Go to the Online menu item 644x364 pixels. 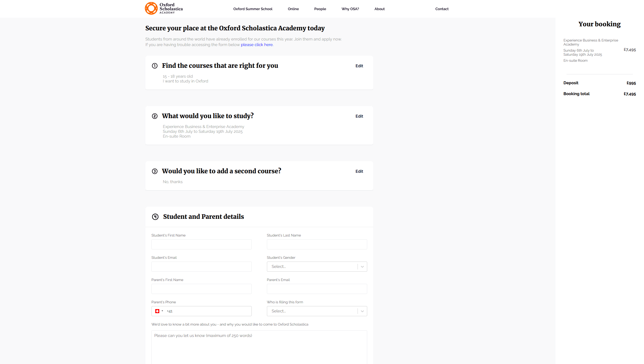click(293, 9)
